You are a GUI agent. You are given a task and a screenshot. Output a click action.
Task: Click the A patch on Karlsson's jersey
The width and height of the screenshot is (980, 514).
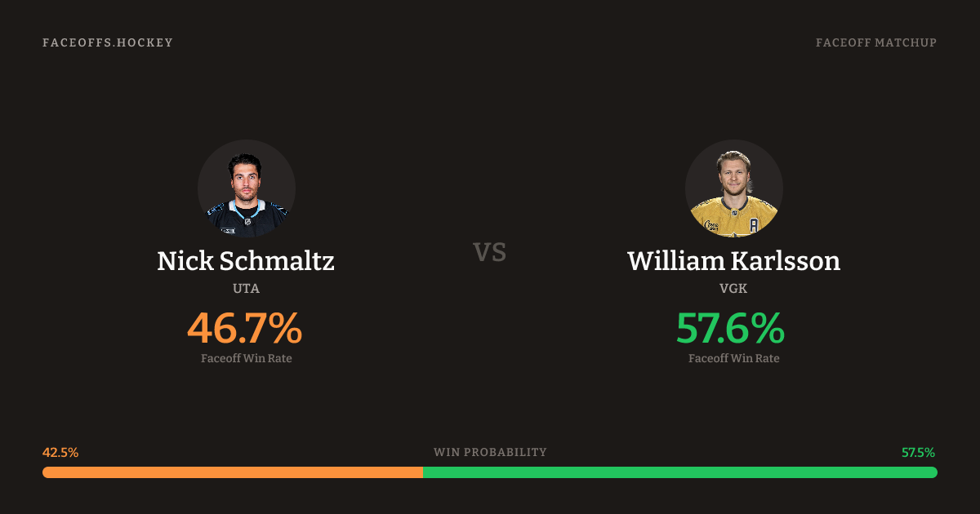coord(754,224)
